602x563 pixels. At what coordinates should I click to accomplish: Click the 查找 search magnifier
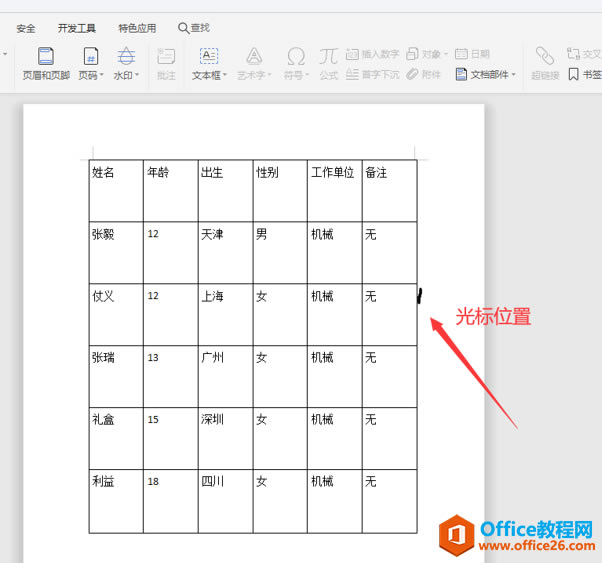click(184, 28)
